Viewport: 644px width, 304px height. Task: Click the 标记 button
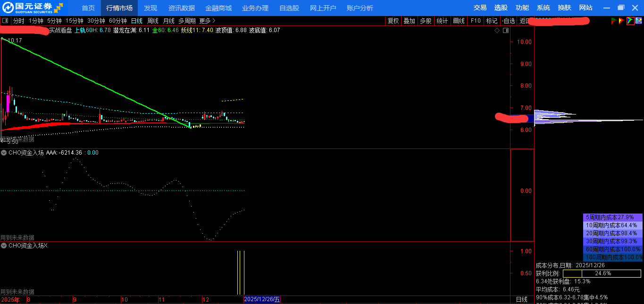tap(492, 21)
